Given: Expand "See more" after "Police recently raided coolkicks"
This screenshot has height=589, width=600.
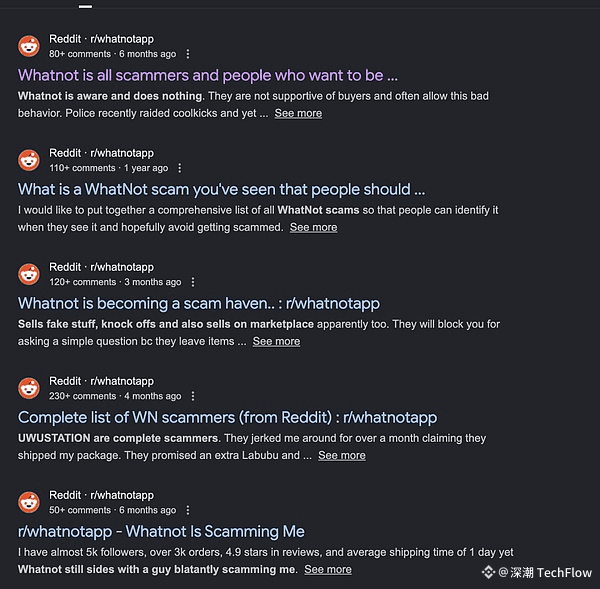Looking at the screenshot, I should pyautogui.click(x=298, y=113).
